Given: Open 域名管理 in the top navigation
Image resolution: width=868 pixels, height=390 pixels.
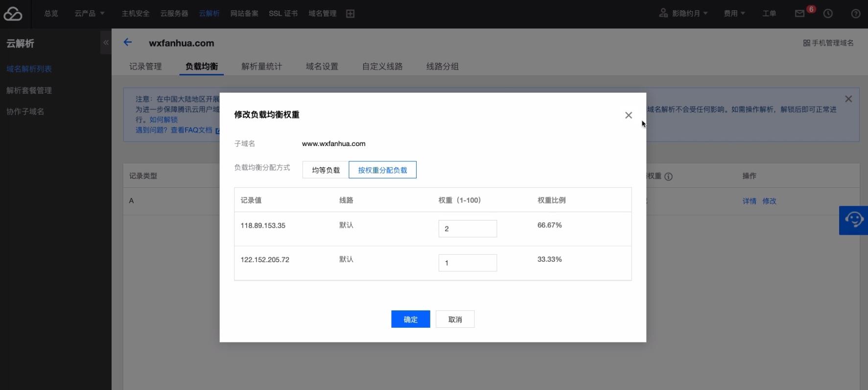Looking at the screenshot, I should (x=323, y=13).
